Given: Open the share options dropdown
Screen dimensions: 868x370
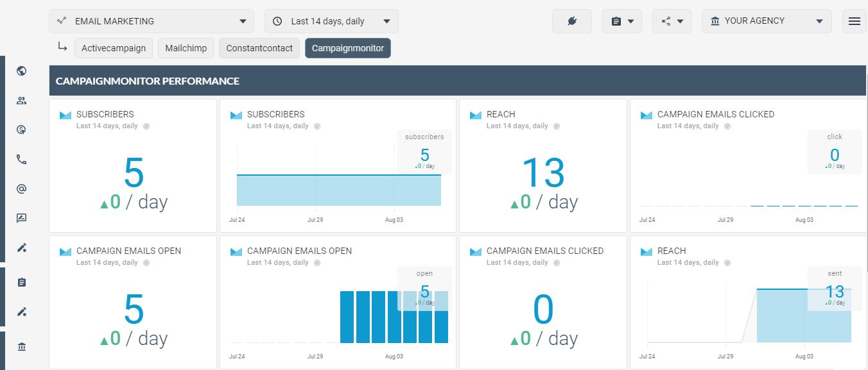Looking at the screenshot, I should point(672,21).
